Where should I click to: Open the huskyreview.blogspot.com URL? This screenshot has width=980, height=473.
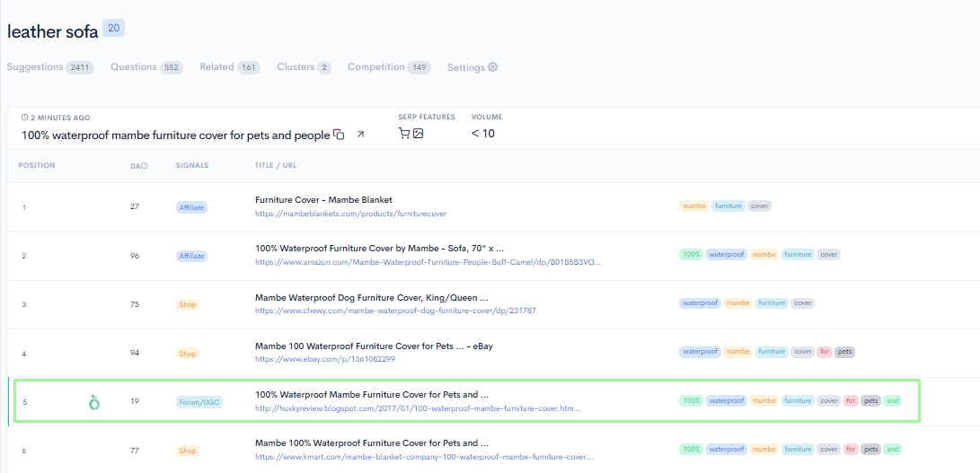tap(418, 408)
